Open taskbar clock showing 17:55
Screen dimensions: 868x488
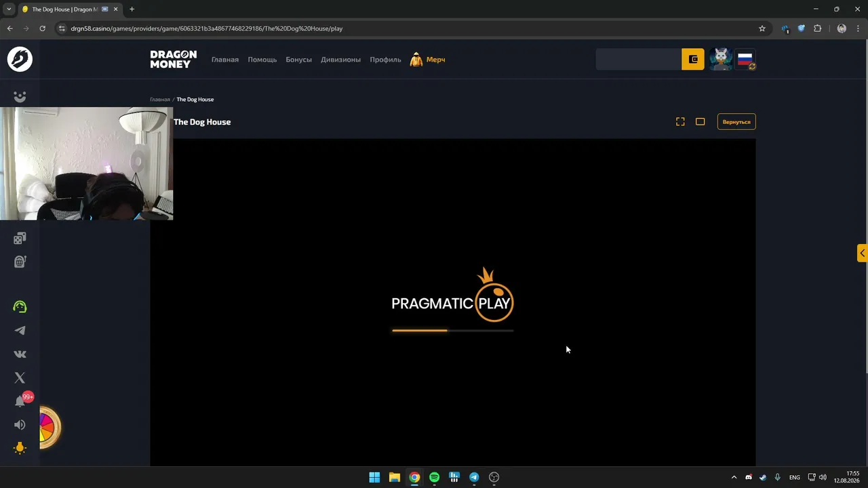848,477
